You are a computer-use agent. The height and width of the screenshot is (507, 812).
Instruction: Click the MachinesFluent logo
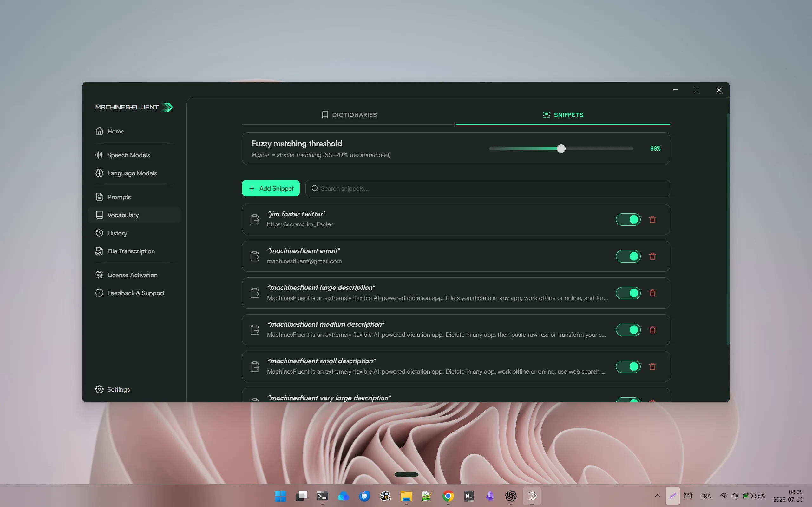[x=134, y=107]
